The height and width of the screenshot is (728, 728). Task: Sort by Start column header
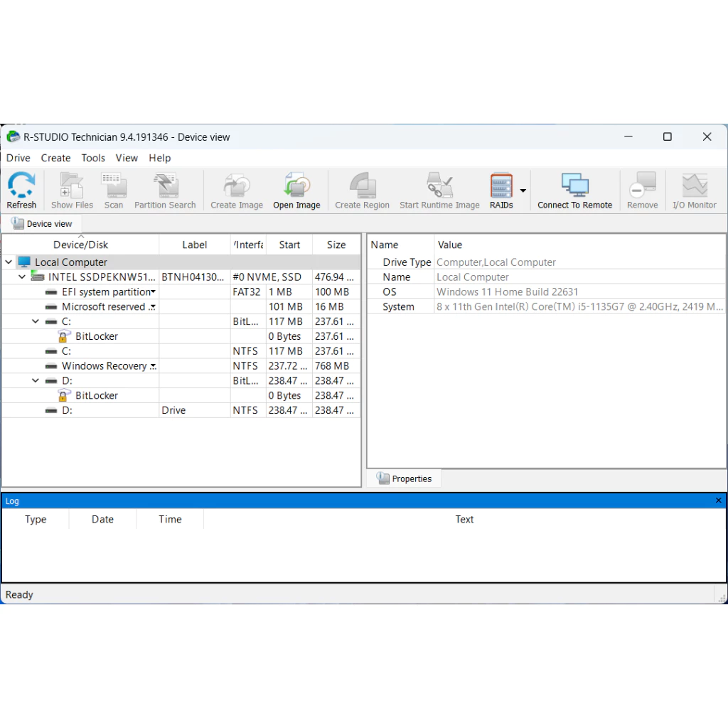289,245
